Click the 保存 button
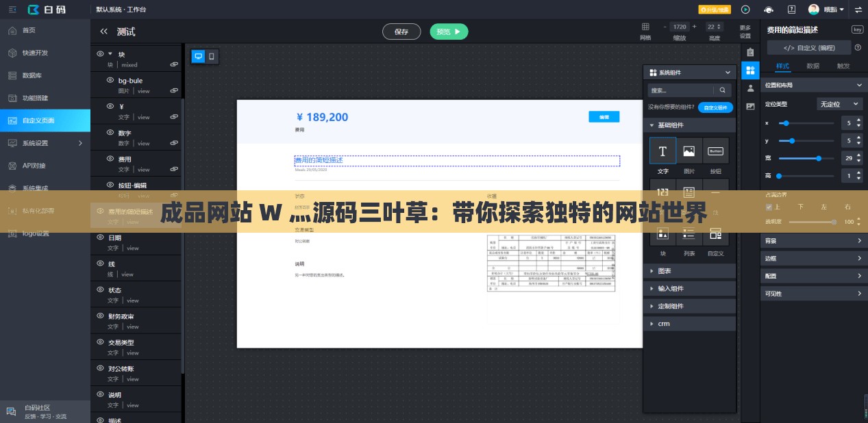The image size is (868, 423). (x=401, y=31)
